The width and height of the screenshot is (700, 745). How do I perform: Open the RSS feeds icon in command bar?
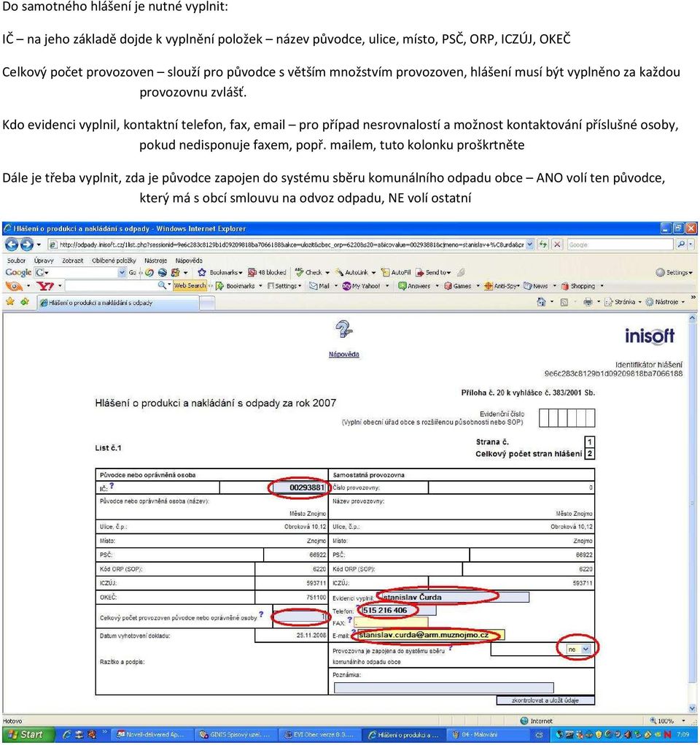[564, 302]
